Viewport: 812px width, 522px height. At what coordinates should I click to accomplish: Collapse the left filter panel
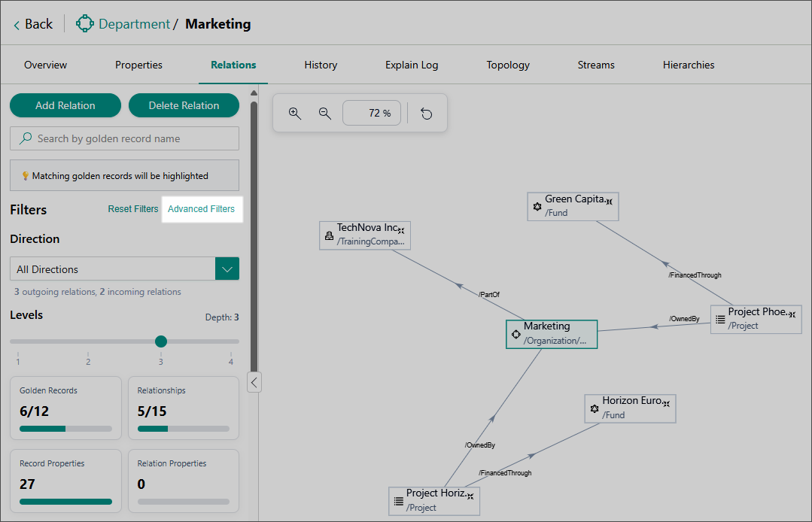[x=254, y=382]
